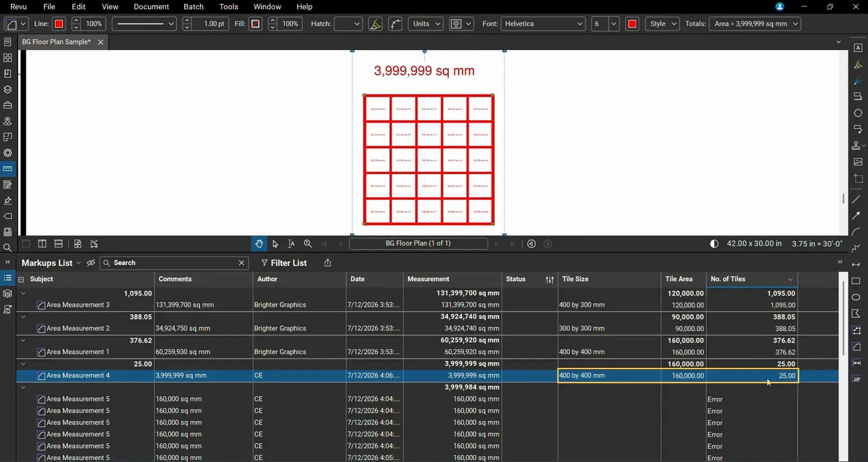Screen dimensions: 868x462
Task: Open the Spaces floor plan panel
Action: pyautogui.click(x=8, y=137)
